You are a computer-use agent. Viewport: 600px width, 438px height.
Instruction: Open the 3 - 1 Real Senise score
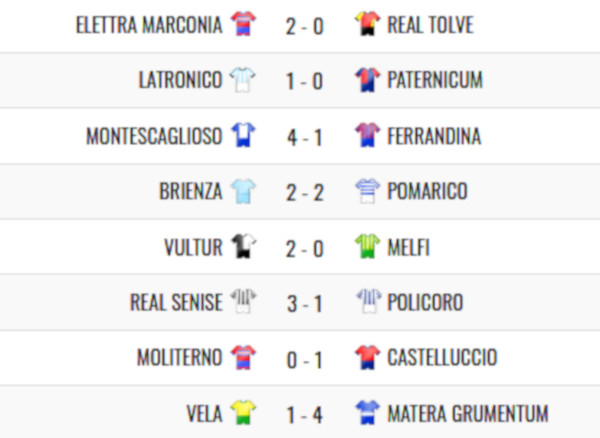coord(305,304)
